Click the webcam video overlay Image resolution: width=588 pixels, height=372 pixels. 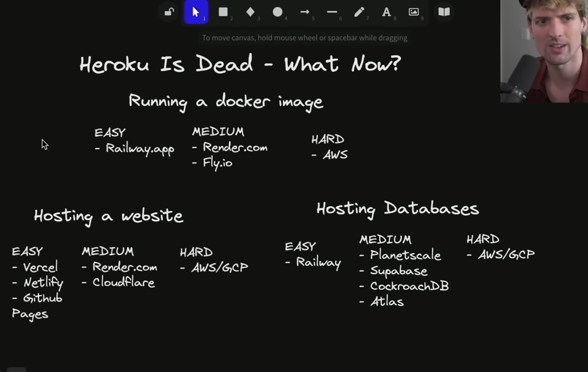click(x=544, y=51)
